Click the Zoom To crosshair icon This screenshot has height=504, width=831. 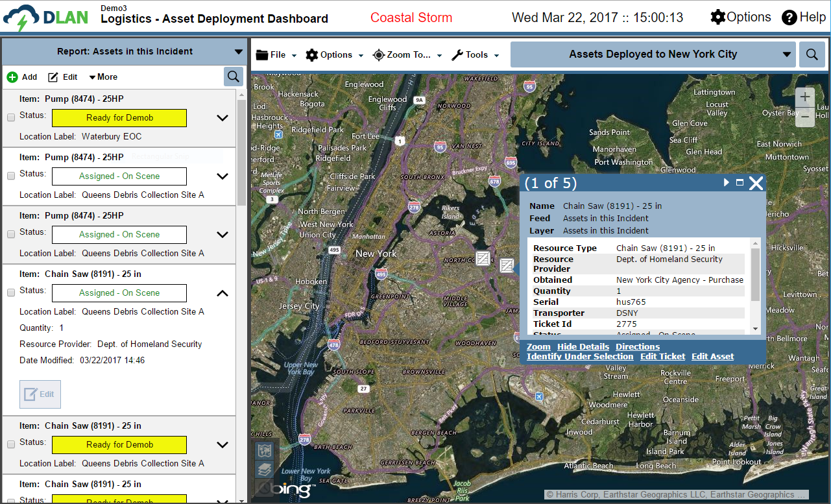pyautogui.click(x=379, y=55)
